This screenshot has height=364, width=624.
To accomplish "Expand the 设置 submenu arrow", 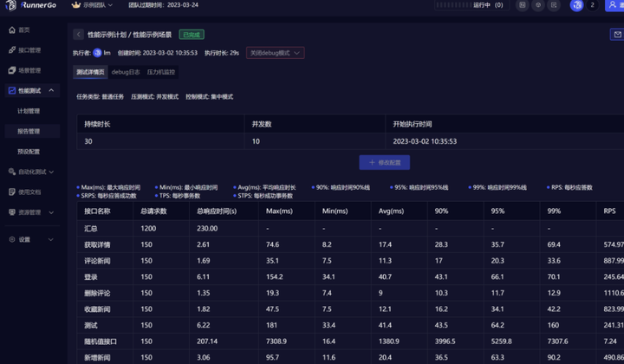I will [51, 239].
